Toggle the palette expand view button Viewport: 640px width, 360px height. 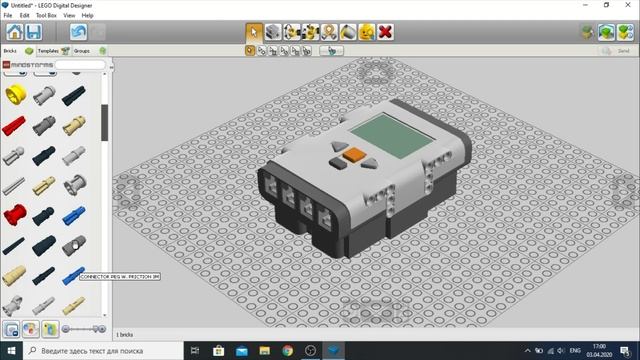click(x=50, y=329)
